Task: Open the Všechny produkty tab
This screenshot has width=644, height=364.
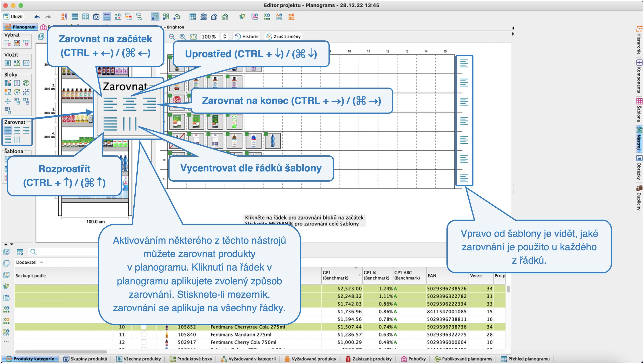Action: (x=139, y=359)
